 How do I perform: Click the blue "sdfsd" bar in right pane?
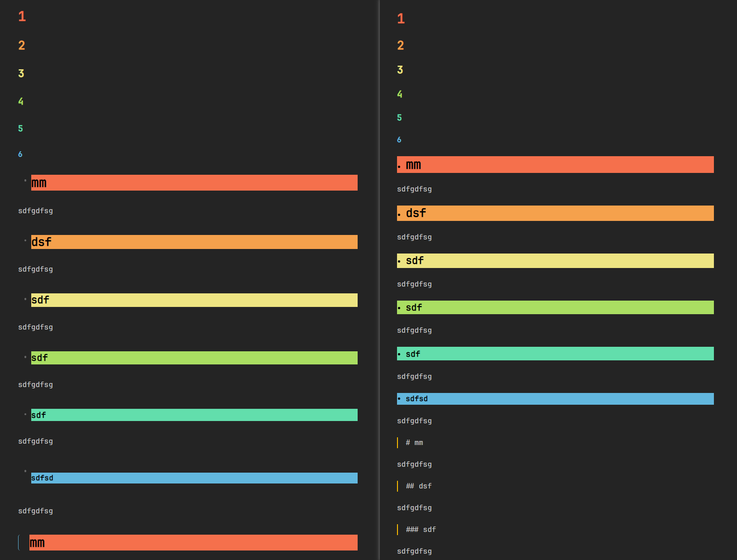coord(555,399)
